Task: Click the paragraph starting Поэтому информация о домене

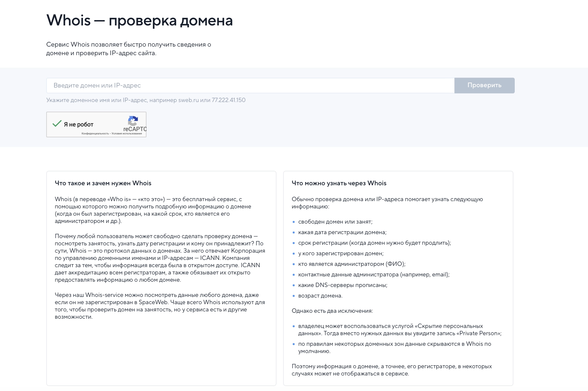Action: [392, 370]
